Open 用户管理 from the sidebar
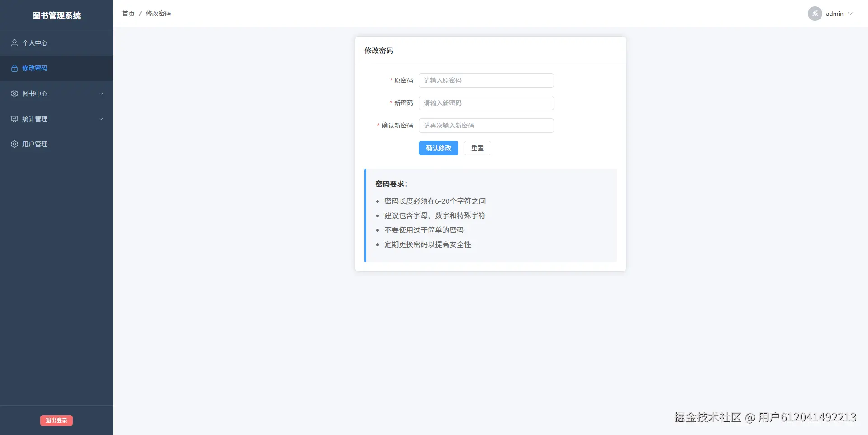The image size is (868, 435). click(34, 144)
